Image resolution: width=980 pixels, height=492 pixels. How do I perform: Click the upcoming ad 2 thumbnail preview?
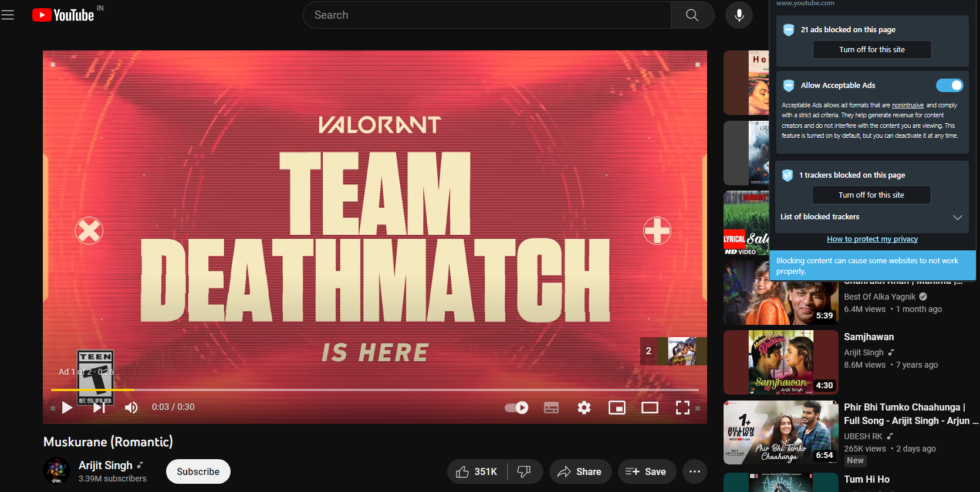(674, 351)
